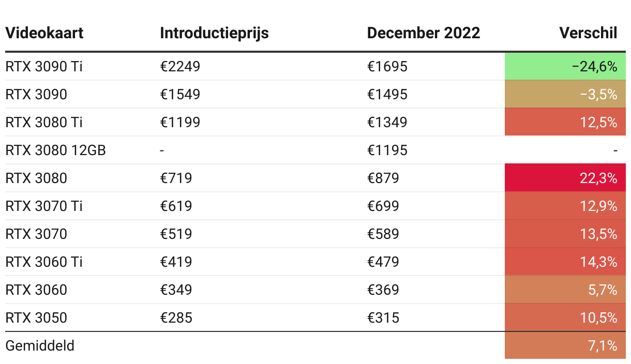Click the RTX 3090 Ti row label
Image resolution: width=631 pixels, height=364 pixels.
pos(44,66)
